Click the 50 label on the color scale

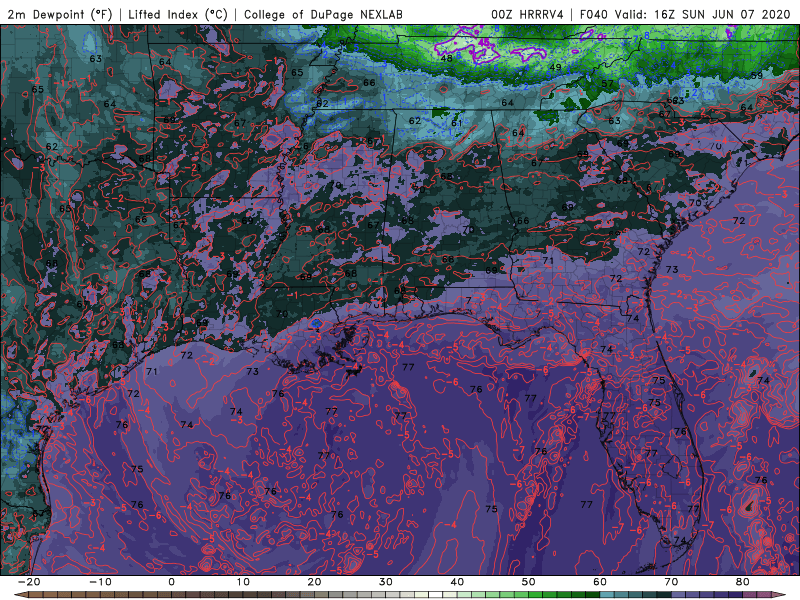pyautogui.click(x=529, y=582)
